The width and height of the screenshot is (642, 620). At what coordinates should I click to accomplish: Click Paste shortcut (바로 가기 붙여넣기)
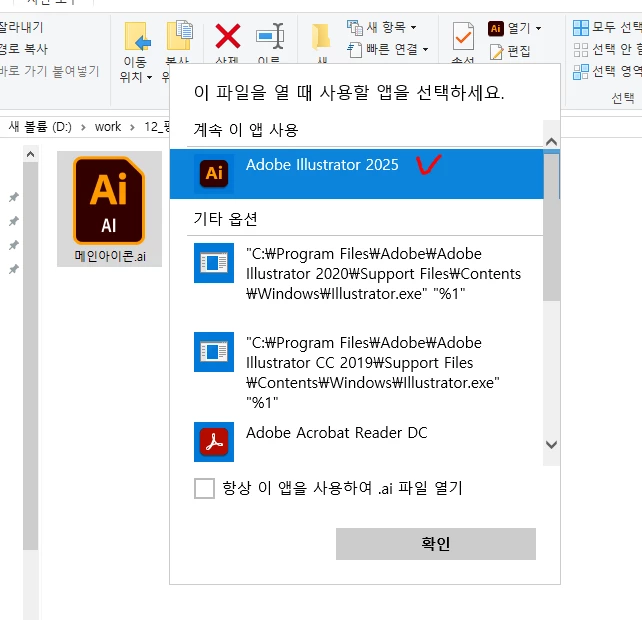[49, 71]
